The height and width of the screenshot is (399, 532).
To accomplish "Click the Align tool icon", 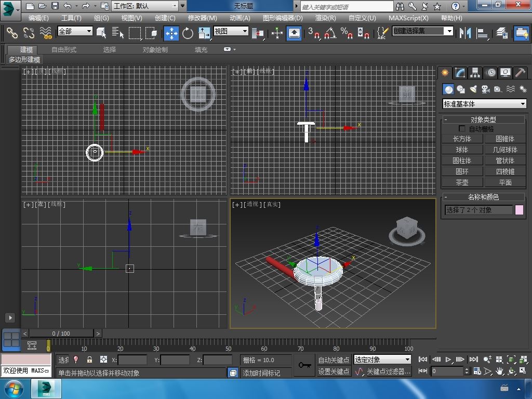I will tap(482, 33).
